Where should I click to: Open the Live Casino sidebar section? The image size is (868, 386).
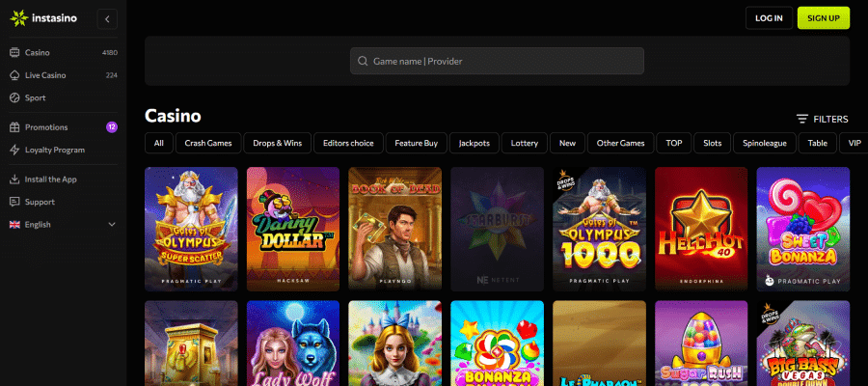pyautogui.click(x=63, y=75)
